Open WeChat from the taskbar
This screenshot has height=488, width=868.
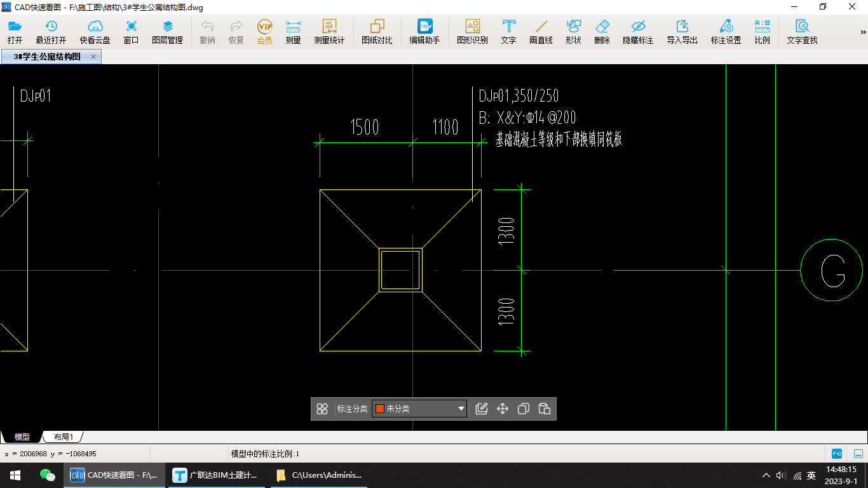coord(48,475)
